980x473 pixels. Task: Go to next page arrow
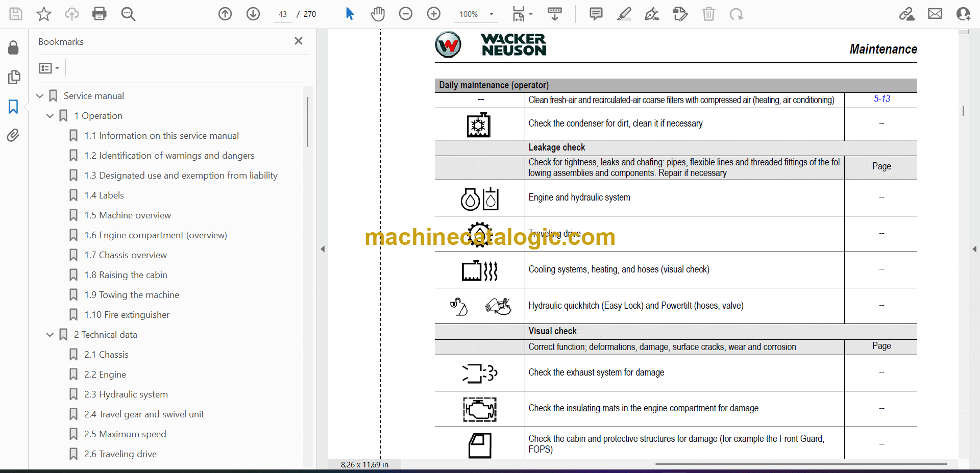[x=253, y=14]
